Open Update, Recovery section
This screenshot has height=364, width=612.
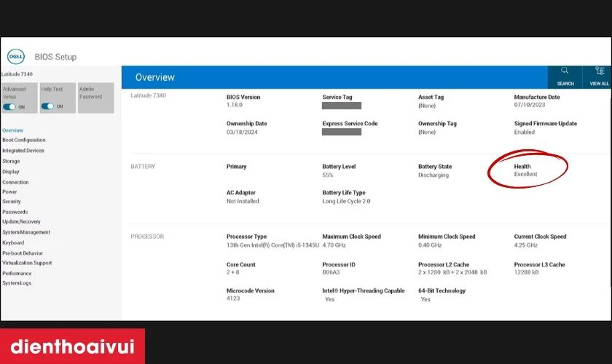pyautogui.click(x=21, y=221)
